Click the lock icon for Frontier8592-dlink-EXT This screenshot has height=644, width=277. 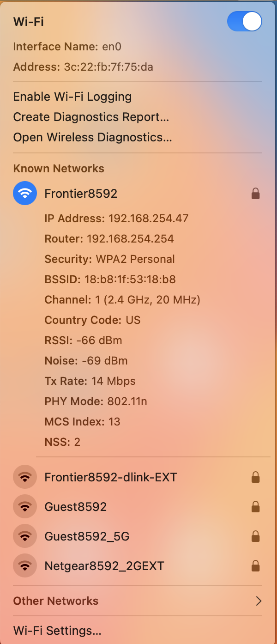click(x=255, y=477)
